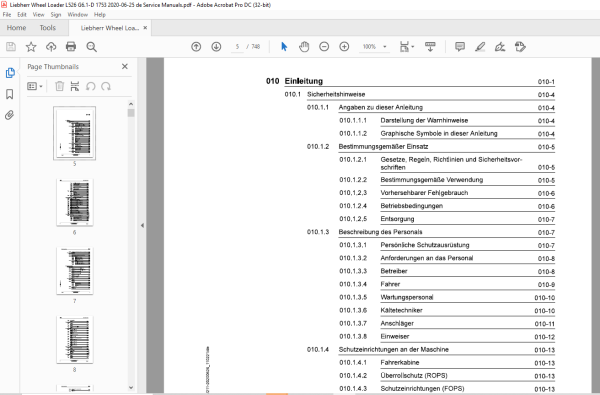The image size is (600, 395).
Task: Click 'Überrollschutz (ROPS)' contents line
Action: [x=414, y=375]
